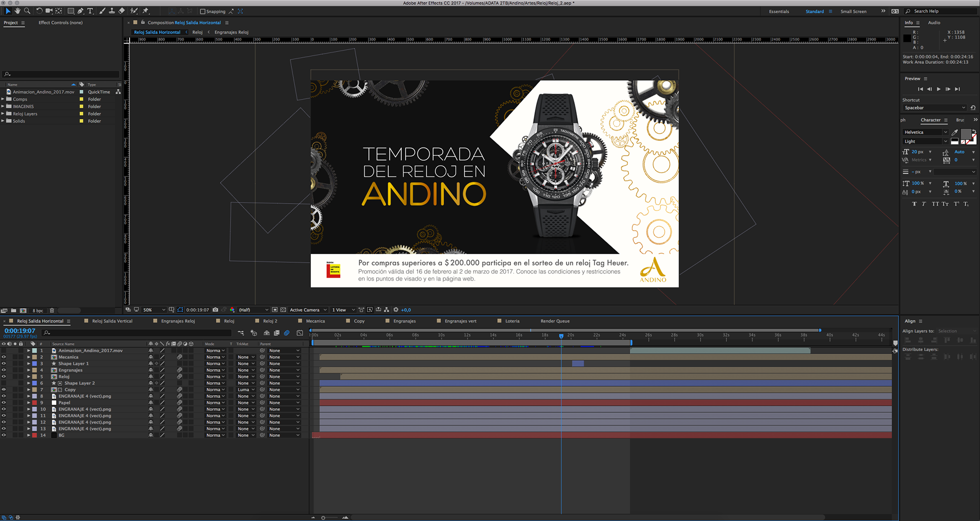Open the (Half) resolution dropdown
This screenshot has width=980, height=521.
(253, 310)
